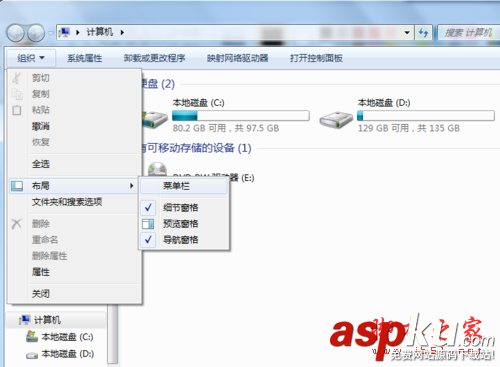Click the submenu arrow on 布局 row
This screenshot has height=367, width=500.
132,186
